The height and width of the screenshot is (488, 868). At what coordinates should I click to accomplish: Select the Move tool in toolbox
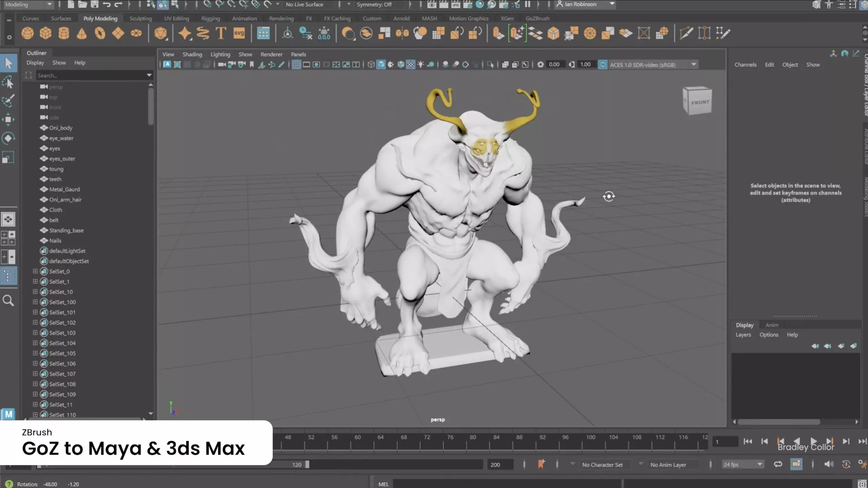pyautogui.click(x=8, y=119)
